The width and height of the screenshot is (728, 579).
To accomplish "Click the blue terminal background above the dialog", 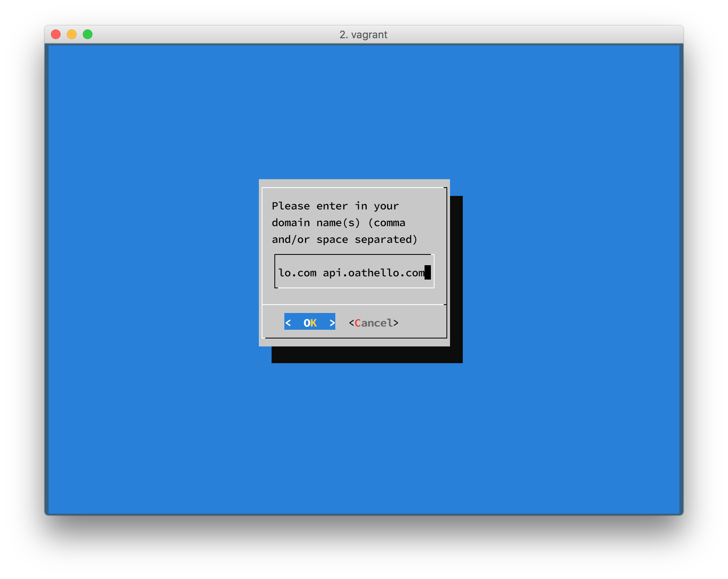I will (363, 111).
